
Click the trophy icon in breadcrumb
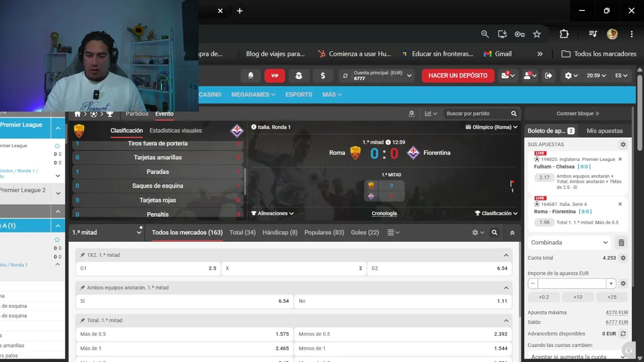[x=110, y=114]
